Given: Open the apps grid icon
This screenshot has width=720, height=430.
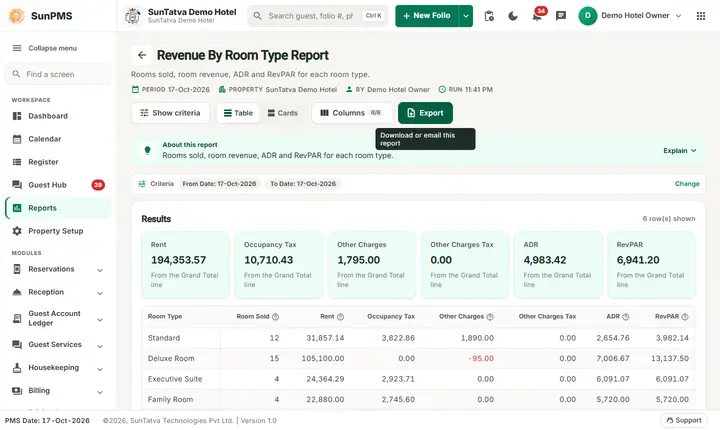Looking at the screenshot, I should (x=701, y=16).
